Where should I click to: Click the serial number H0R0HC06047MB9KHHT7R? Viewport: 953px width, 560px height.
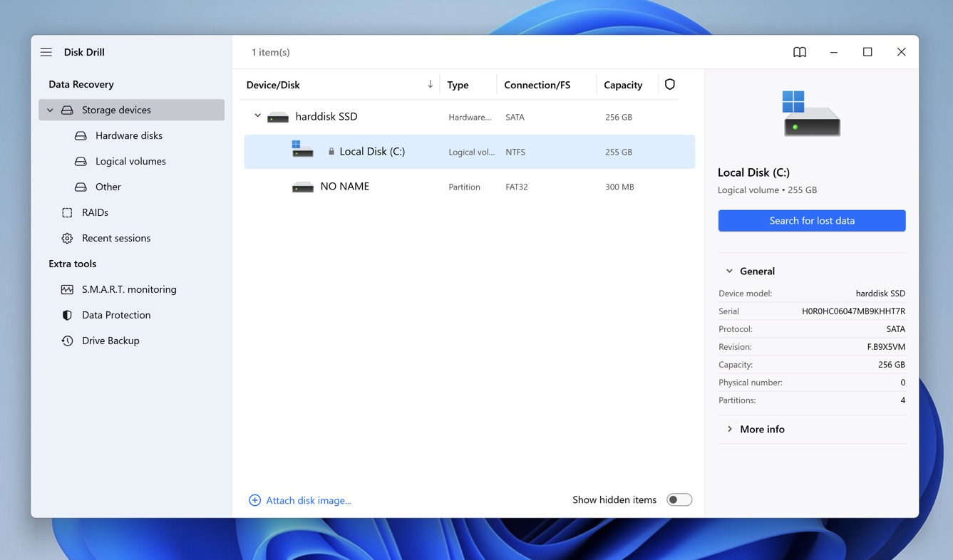point(853,311)
